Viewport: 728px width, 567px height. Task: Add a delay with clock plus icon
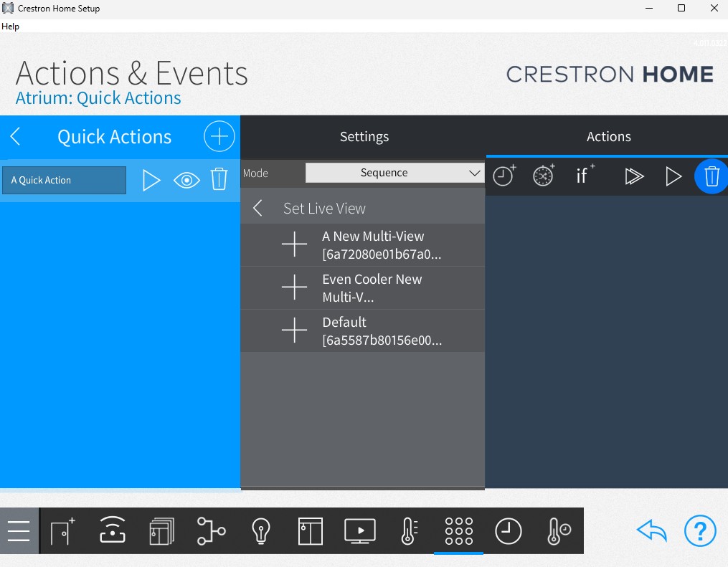point(504,176)
